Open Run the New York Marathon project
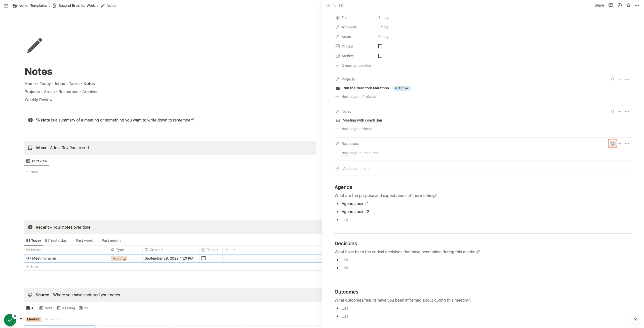This screenshot has height=328, width=644. point(366,88)
